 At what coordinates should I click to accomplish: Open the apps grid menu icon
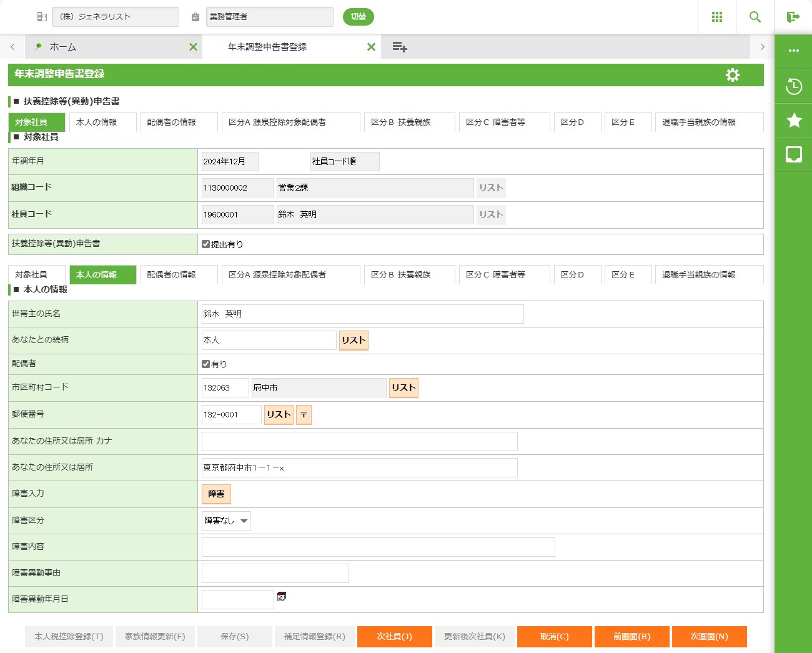pos(717,17)
